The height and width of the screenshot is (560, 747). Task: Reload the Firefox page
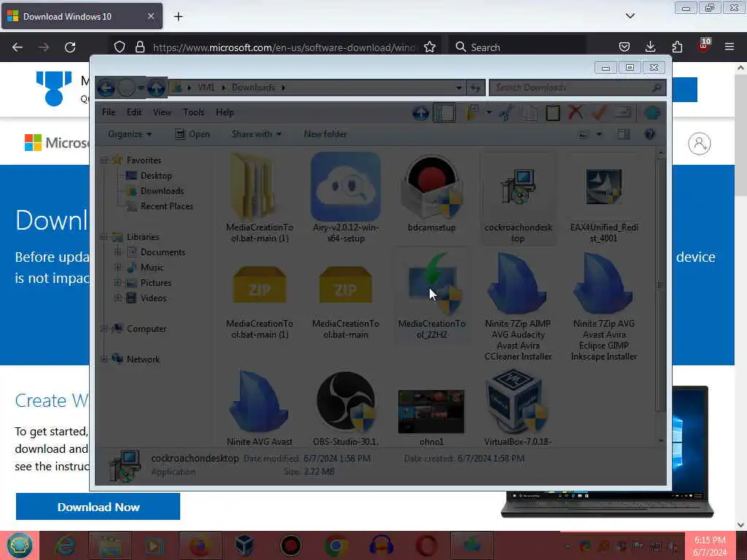tap(70, 47)
